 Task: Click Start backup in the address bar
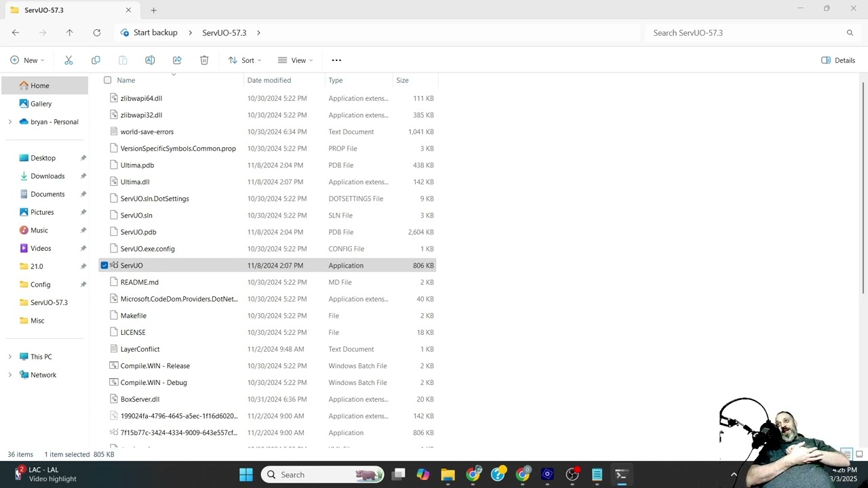pyautogui.click(x=155, y=33)
